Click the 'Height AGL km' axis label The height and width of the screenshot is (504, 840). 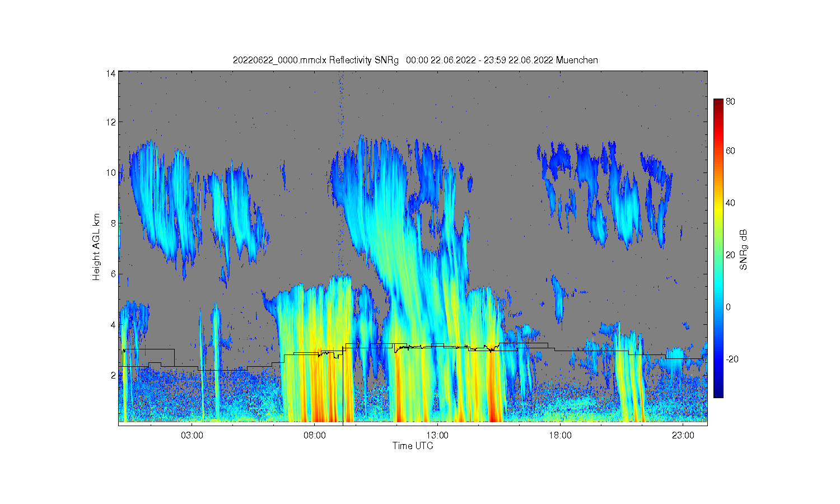click(x=96, y=247)
